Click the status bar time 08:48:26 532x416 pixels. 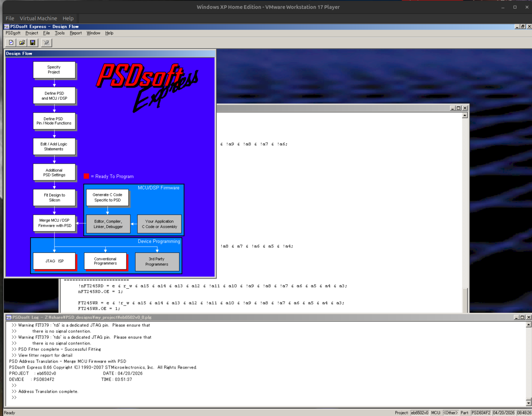[x=524, y=413]
